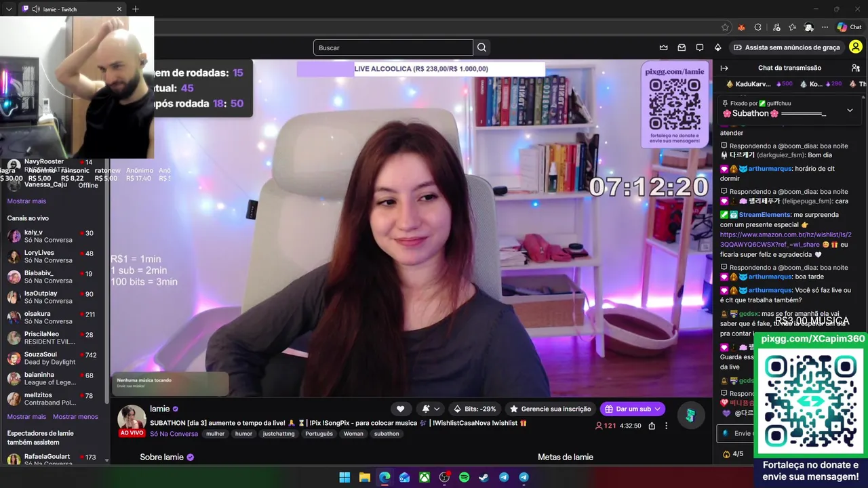Close the lamie Twitch tab
The image size is (868, 488).
click(119, 9)
